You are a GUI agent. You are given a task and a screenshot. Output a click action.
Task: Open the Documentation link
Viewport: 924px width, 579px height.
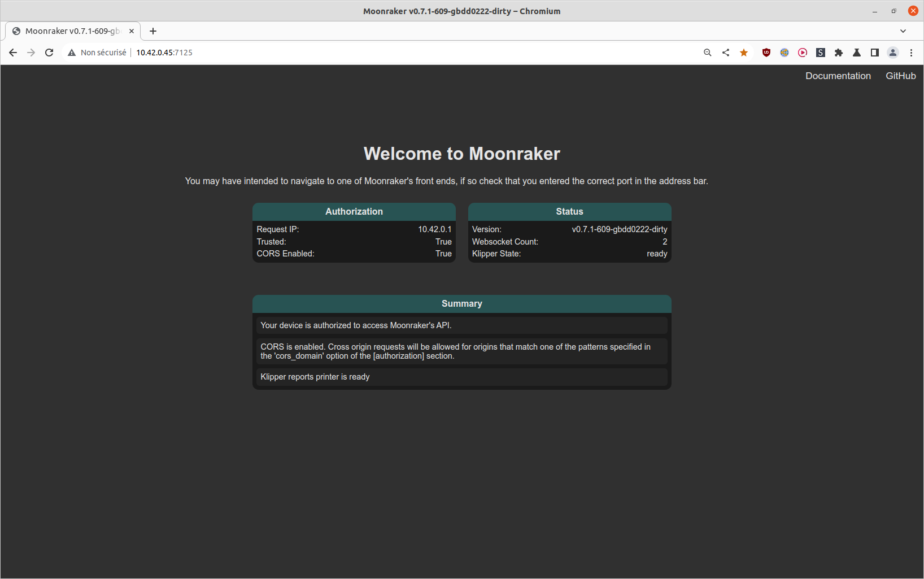click(838, 76)
